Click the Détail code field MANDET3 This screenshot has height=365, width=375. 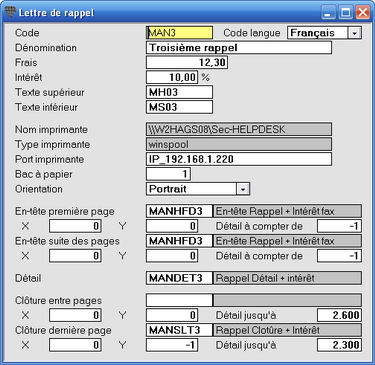[x=179, y=278]
